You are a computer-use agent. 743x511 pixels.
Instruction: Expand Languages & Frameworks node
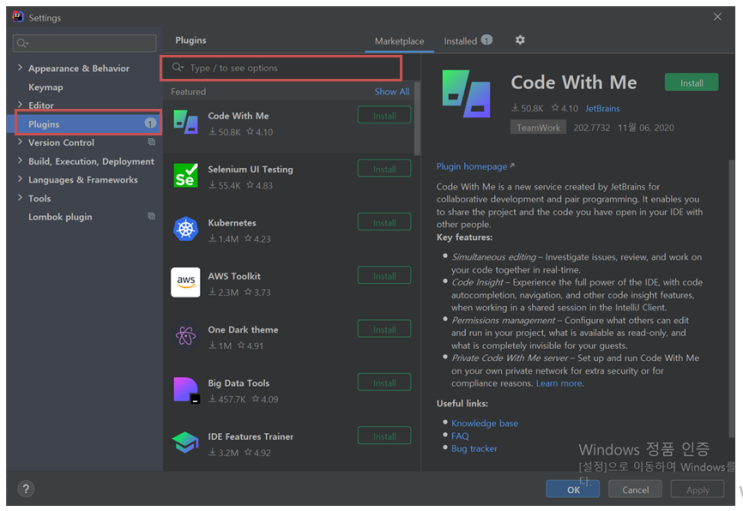tap(20, 179)
